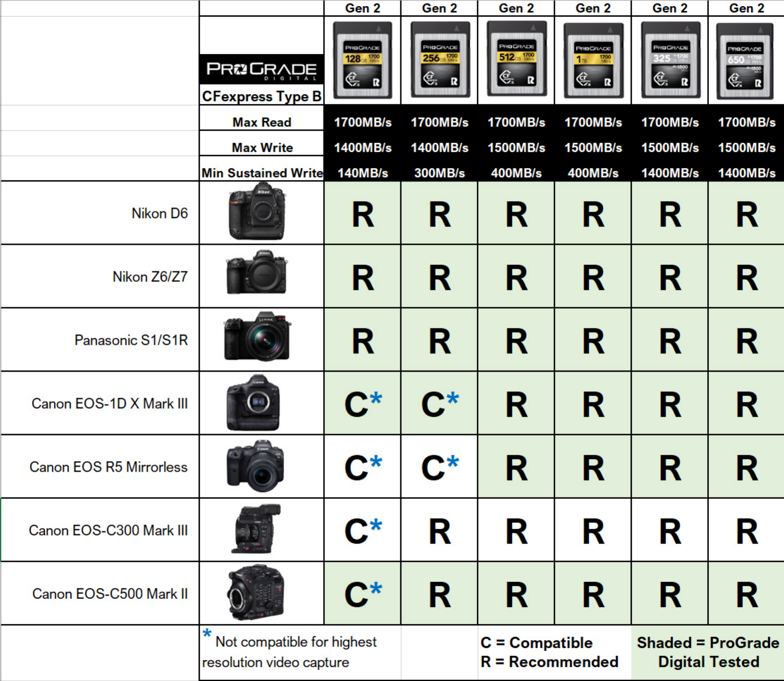Screen dimensions: 784x681
Task: Select the 650GB Cobalt card image
Action: (745, 61)
